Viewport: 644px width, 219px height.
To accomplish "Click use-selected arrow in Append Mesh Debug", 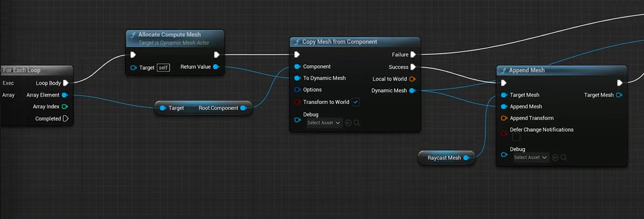I will click(x=555, y=158).
